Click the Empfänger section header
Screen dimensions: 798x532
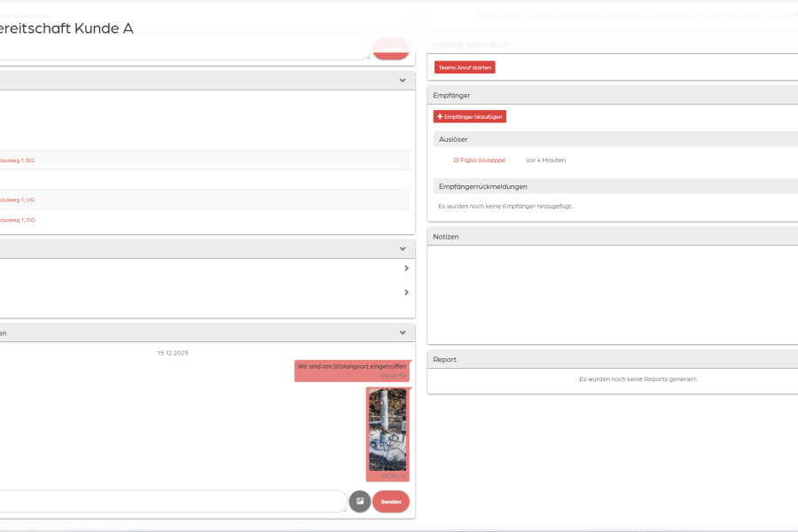point(613,95)
